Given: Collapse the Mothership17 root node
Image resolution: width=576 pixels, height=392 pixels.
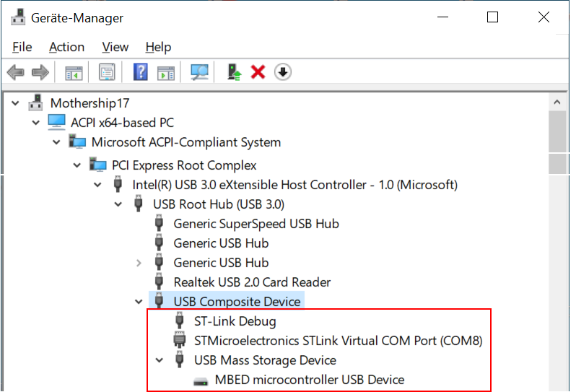Looking at the screenshot, I should [x=16, y=103].
